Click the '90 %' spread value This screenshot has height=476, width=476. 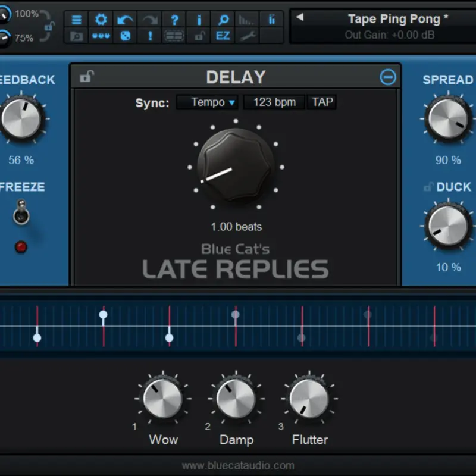(x=448, y=160)
